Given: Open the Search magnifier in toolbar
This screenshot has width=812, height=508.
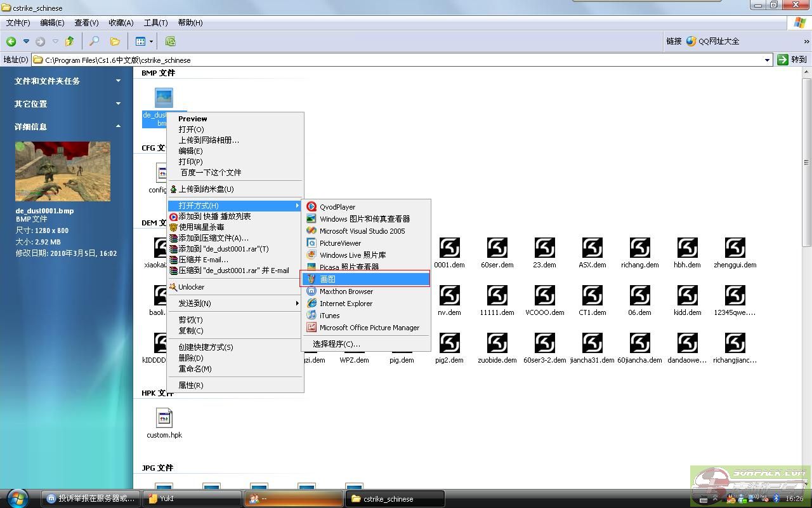Looking at the screenshot, I should click(x=94, y=41).
